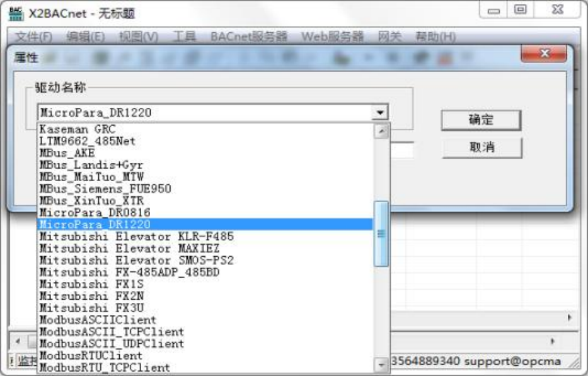Click the 确定 button
Viewport: 588px width, 376px height.
pyautogui.click(x=481, y=120)
